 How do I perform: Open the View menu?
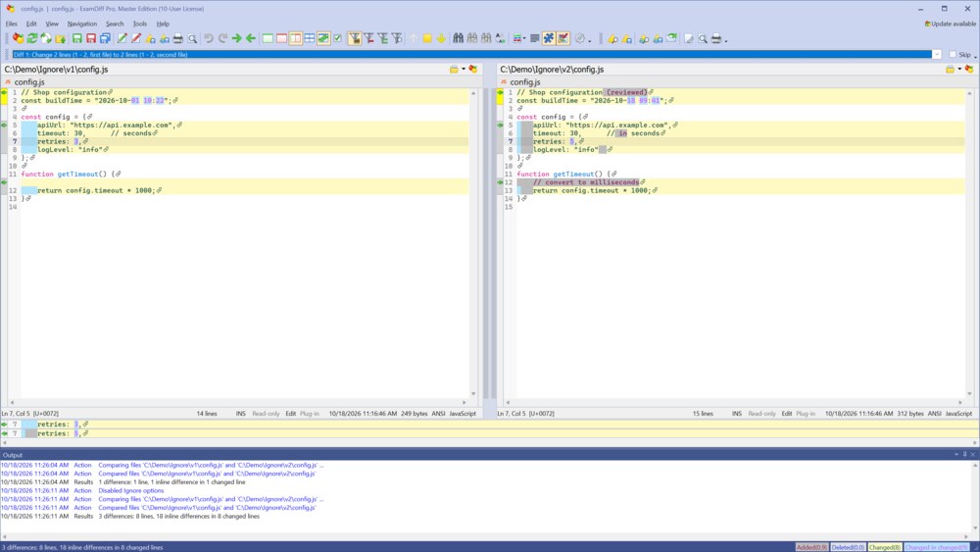[52, 24]
